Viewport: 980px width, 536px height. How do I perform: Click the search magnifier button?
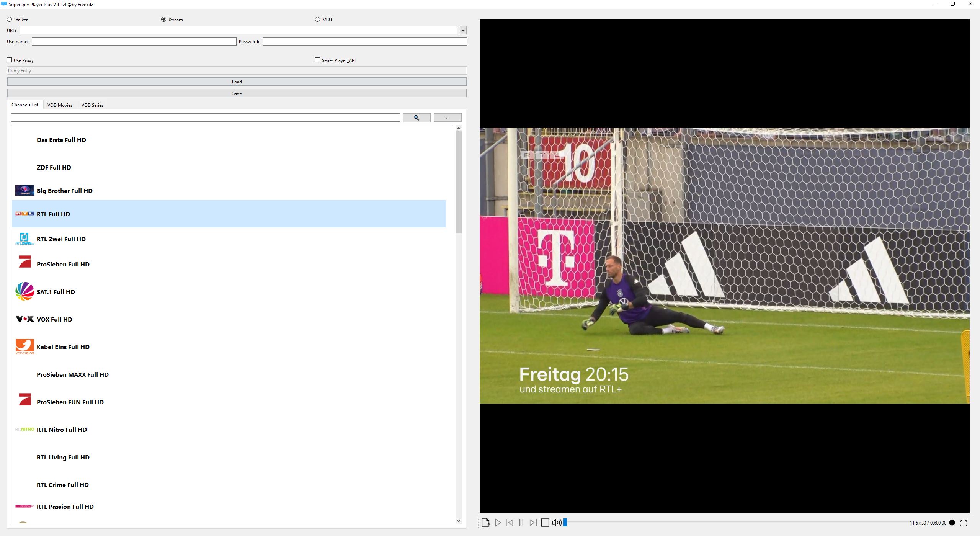(416, 118)
